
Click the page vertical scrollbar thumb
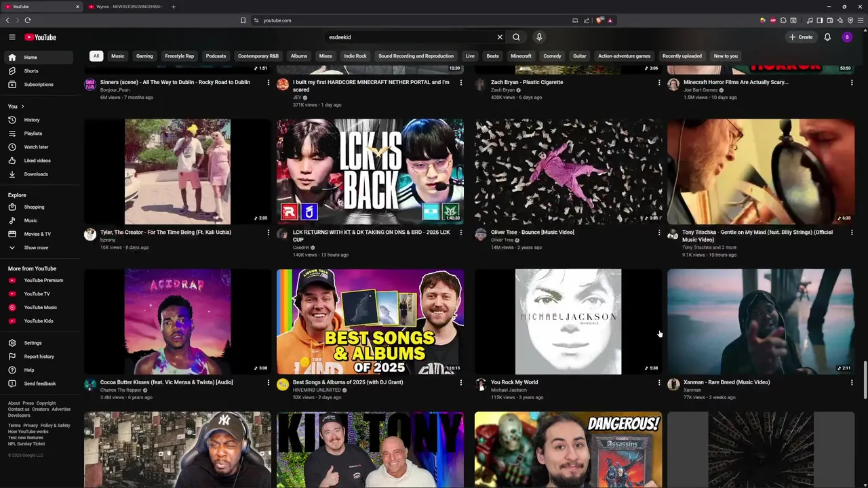(x=865, y=380)
